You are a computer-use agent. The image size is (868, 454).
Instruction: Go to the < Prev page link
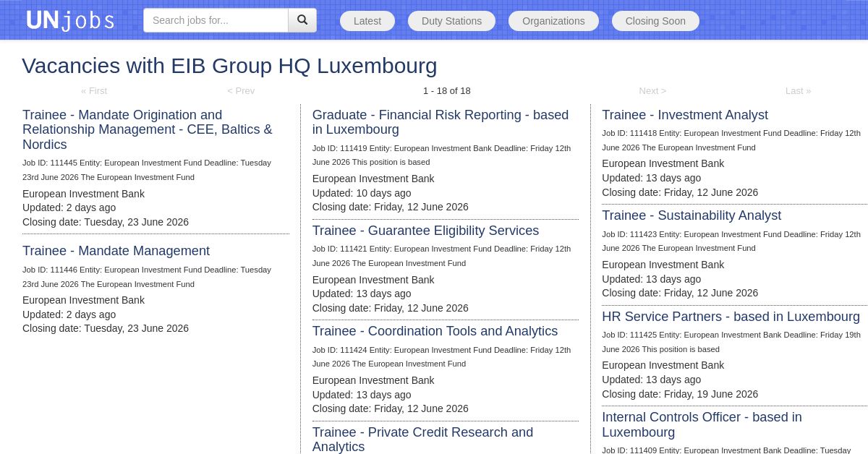point(241,90)
